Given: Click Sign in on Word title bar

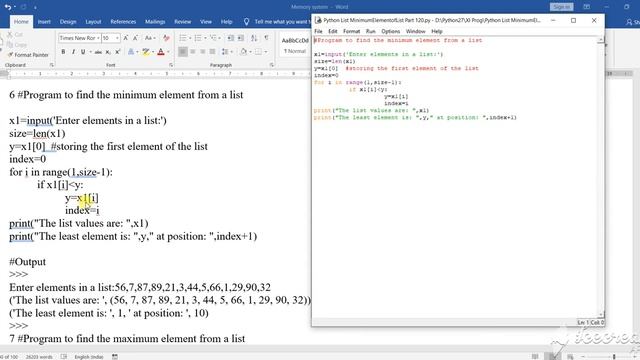Looking at the screenshot, I should point(561,7).
